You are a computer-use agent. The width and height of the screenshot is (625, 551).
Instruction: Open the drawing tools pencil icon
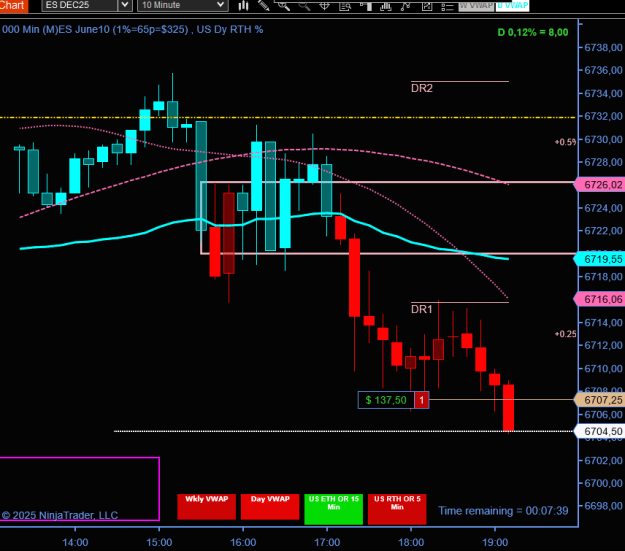[x=263, y=5]
